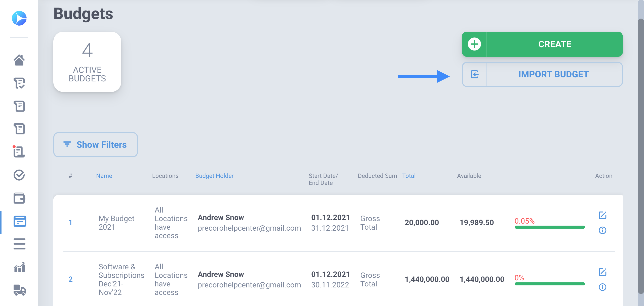
Task: Open the Home dashboard icon
Action: coord(19,60)
